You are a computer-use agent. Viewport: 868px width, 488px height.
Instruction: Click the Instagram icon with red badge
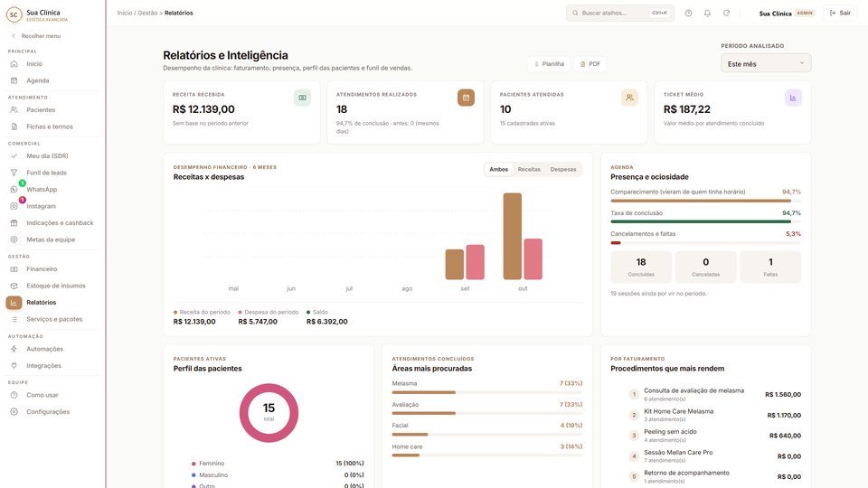point(14,206)
